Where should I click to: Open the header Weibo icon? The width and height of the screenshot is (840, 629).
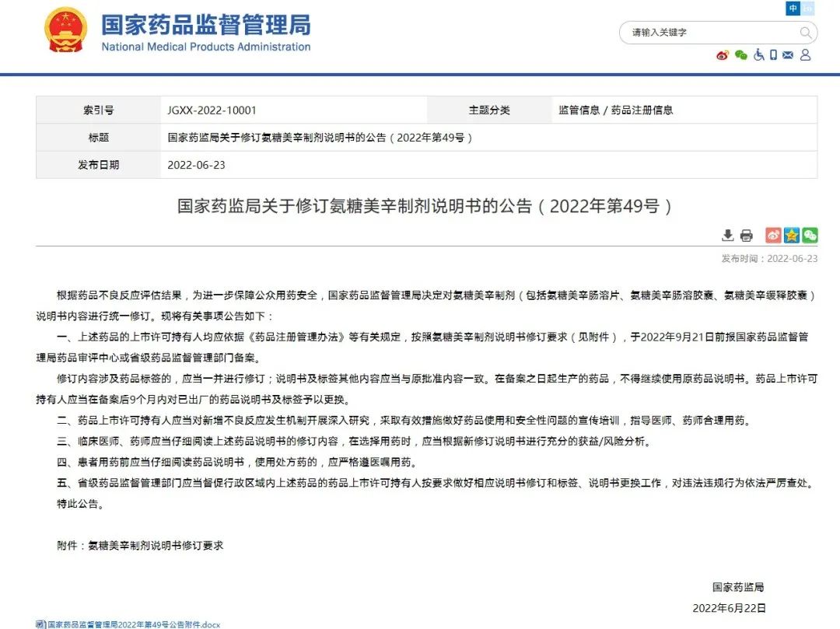click(x=723, y=55)
